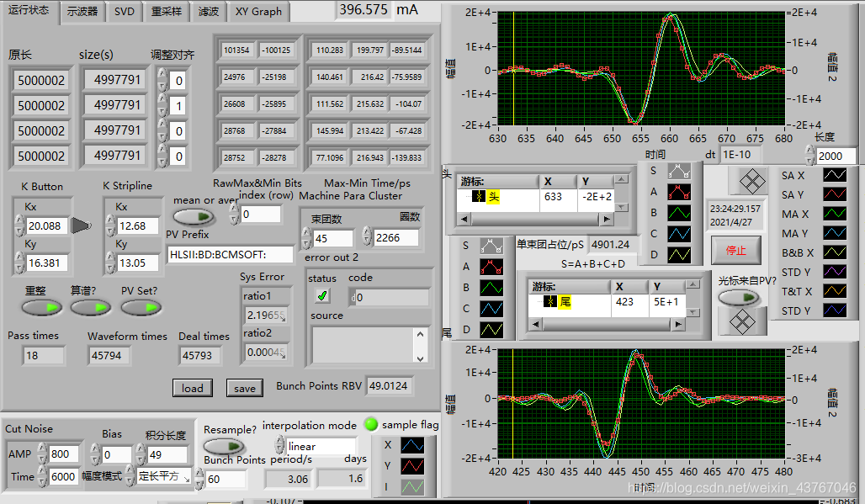Click the green sample flag LED
The height and width of the screenshot is (504, 865).
click(x=371, y=424)
